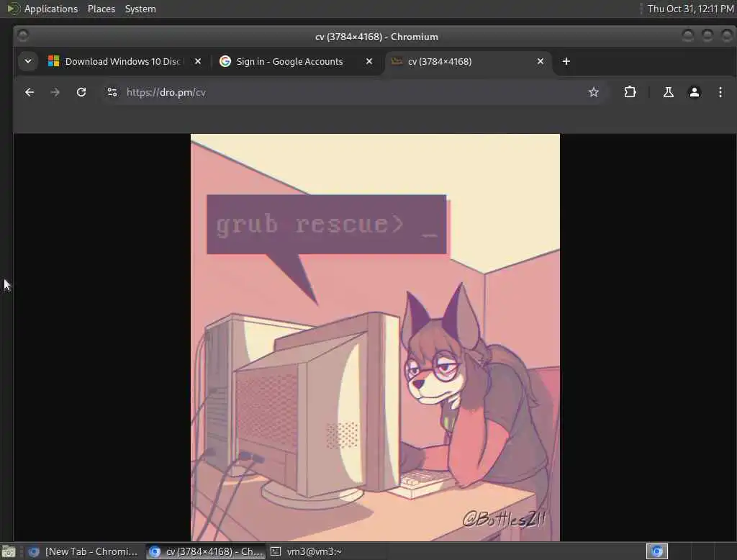Bookmark this page with the star icon
The height and width of the screenshot is (560, 737).
point(594,92)
